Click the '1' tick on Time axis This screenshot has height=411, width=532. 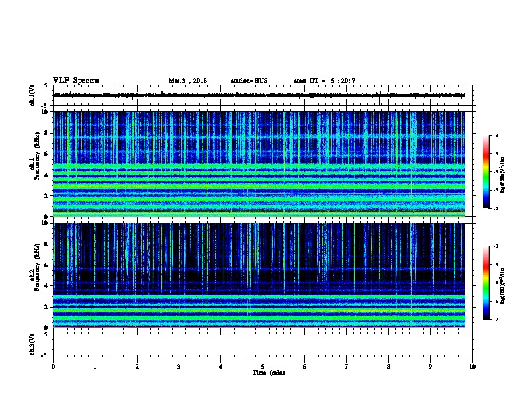pyautogui.click(x=95, y=367)
